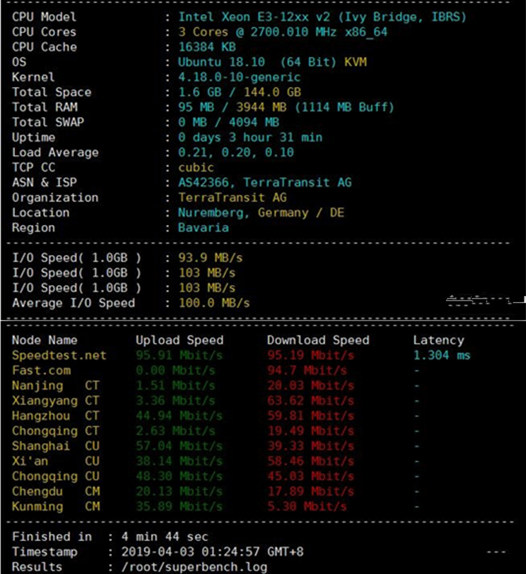Click the Hangzhou CT upload speed
Viewport: 526px width, 574px height.
pyautogui.click(x=179, y=416)
